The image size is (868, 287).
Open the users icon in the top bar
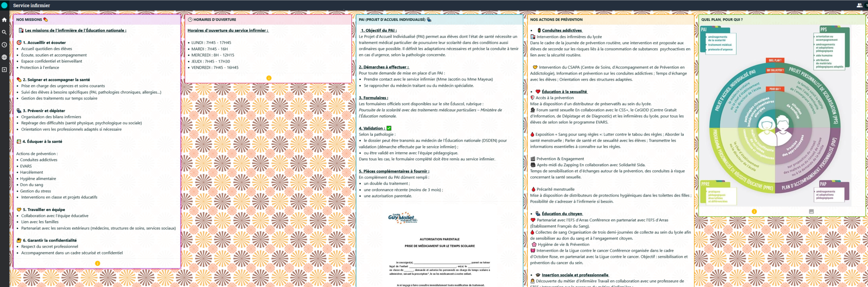point(859,6)
